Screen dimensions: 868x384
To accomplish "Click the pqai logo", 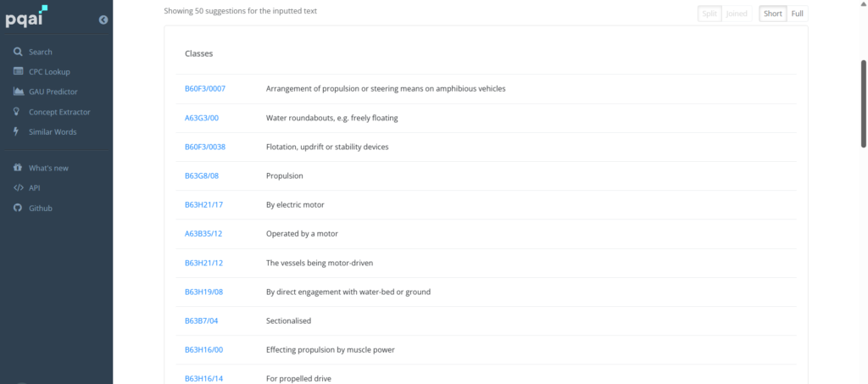I will point(26,17).
